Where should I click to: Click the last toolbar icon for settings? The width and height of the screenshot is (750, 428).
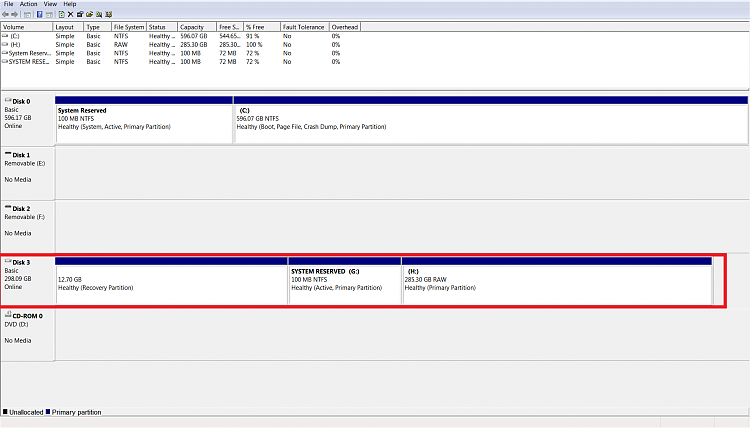coord(109,14)
